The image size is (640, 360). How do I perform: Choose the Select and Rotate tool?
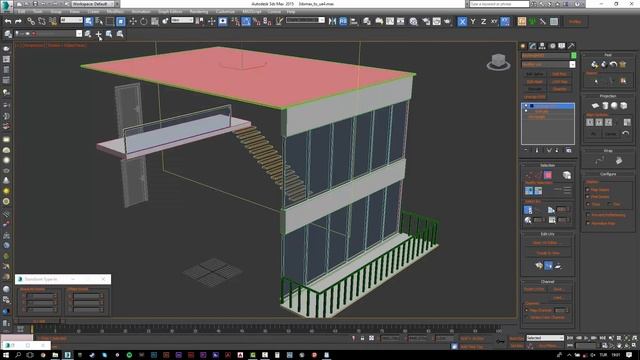coord(144,21)
